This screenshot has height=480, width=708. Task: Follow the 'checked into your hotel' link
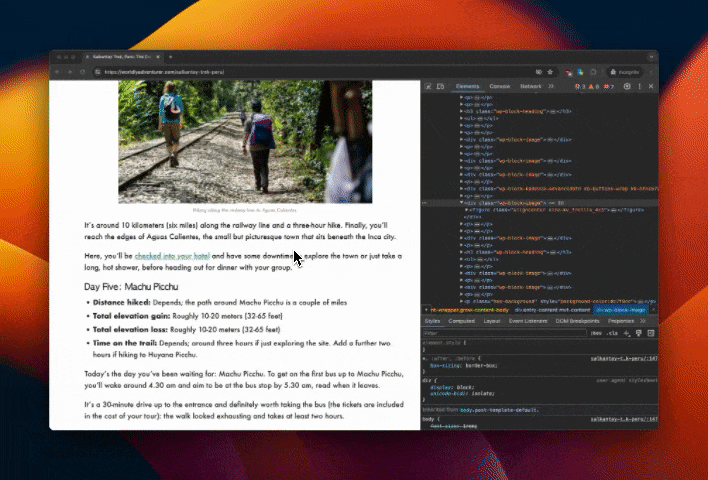pyautogui.click(x=172, y=256)
